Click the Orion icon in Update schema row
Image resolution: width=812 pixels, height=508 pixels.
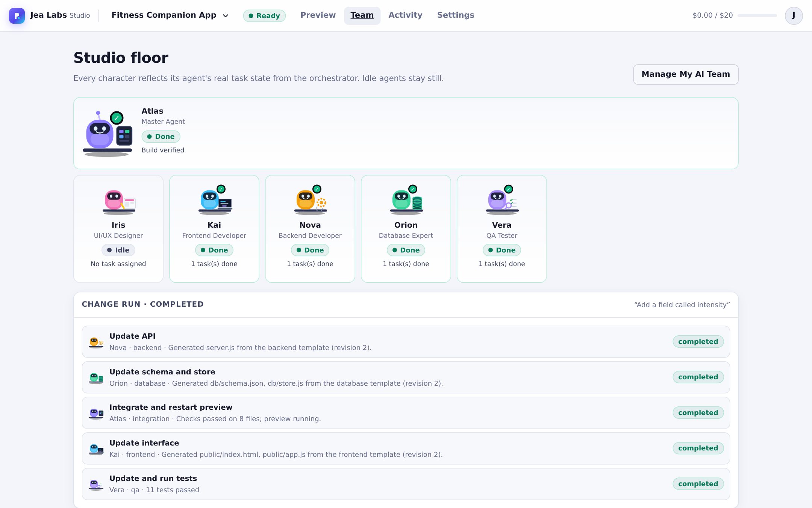(96, 378)
